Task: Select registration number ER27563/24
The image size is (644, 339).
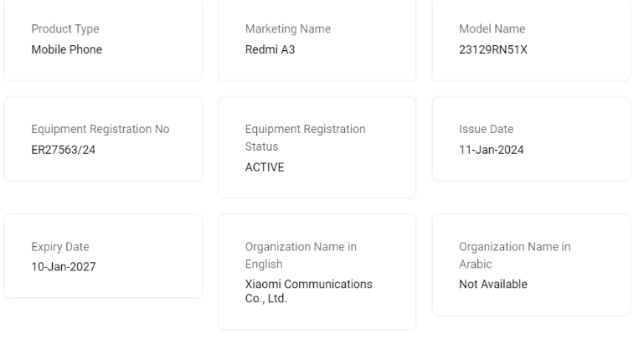Action: point(64,150)
